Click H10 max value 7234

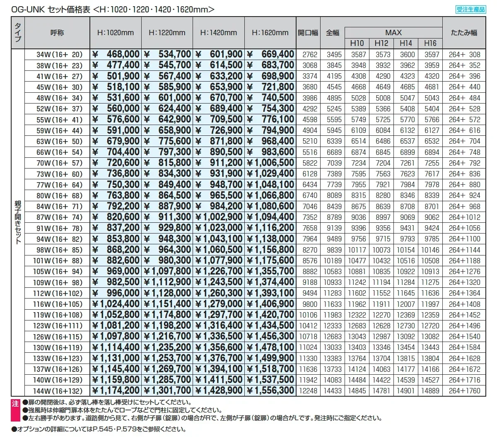pos(359,163)
